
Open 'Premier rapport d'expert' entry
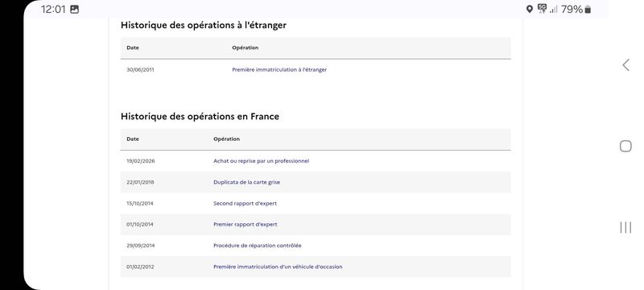pyautogui.click(x=246, y=224)
